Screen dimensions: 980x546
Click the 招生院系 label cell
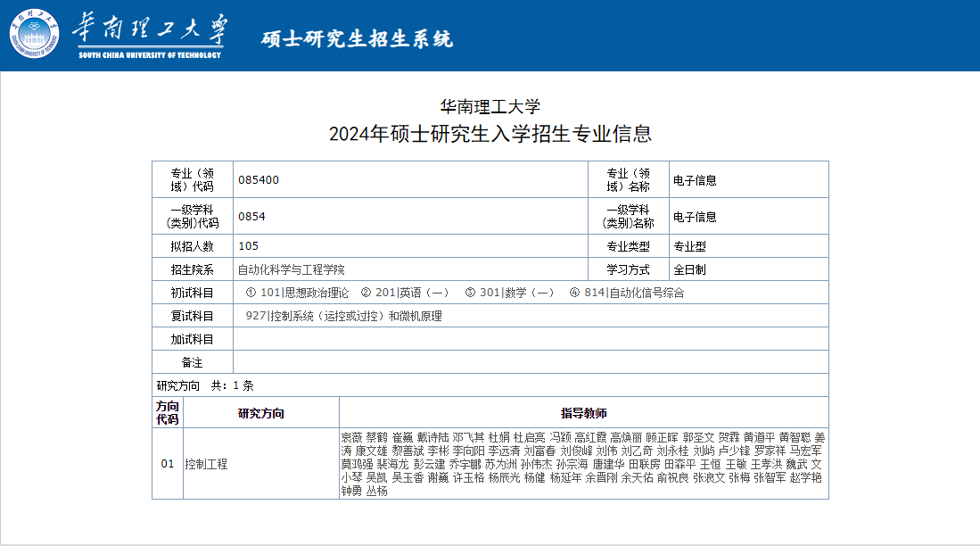193,269
